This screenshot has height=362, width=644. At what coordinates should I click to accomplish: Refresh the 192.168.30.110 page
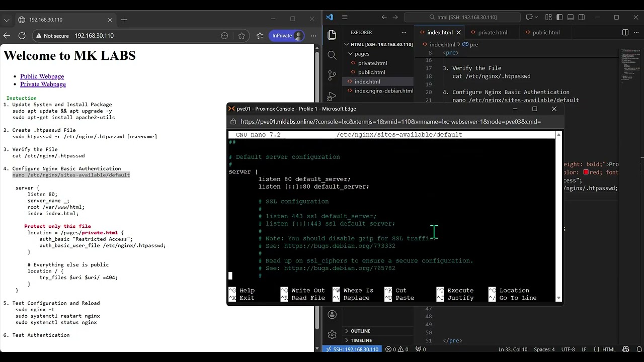(22, 36)
